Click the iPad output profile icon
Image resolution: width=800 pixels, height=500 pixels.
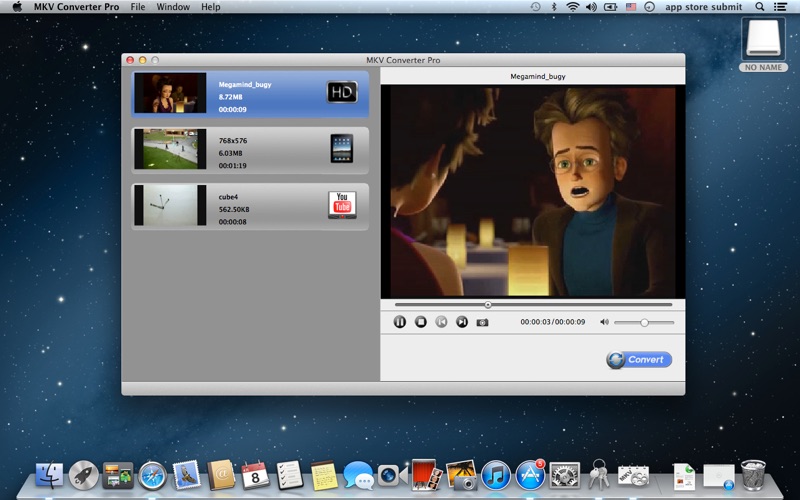[342, 148]
